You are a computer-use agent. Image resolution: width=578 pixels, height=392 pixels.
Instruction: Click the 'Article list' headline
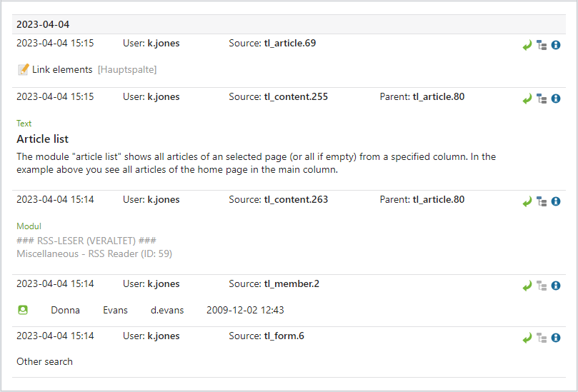(x=43, y=139)
